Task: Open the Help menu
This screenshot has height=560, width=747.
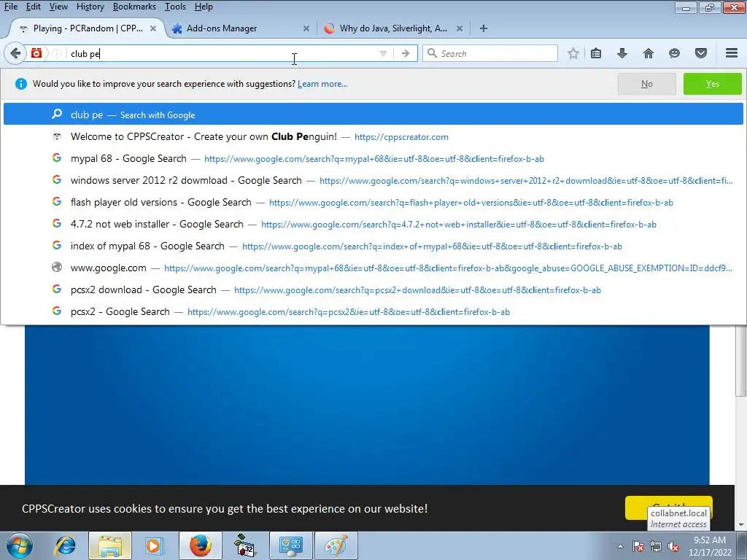Action: click(204, 7)
